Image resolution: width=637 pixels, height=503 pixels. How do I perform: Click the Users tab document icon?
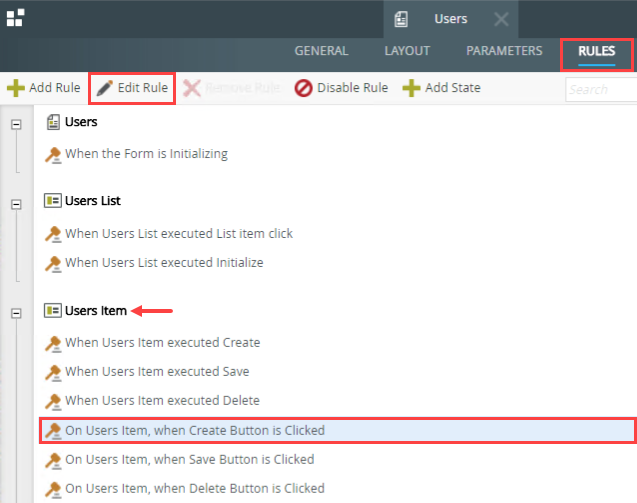pyautogui.click(x=401, y=19)
